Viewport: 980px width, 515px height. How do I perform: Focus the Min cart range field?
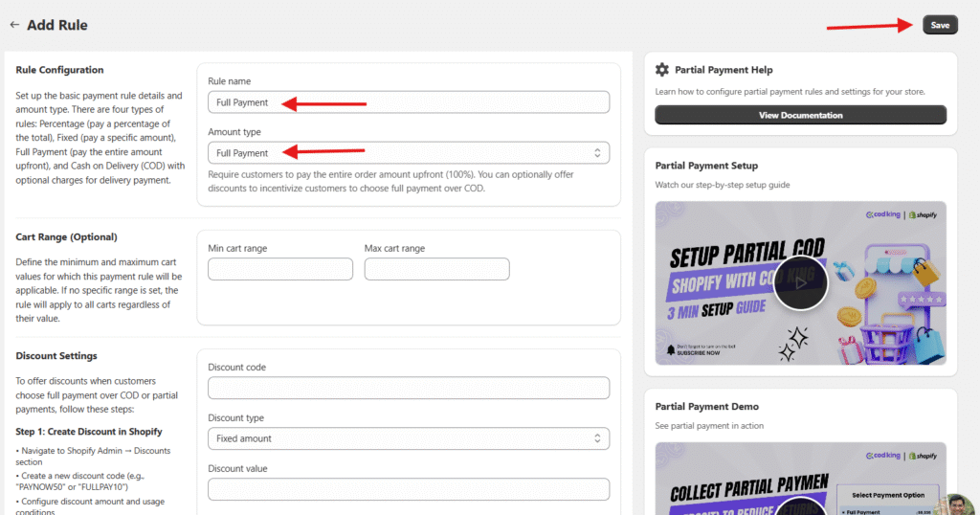coord(279,269)
